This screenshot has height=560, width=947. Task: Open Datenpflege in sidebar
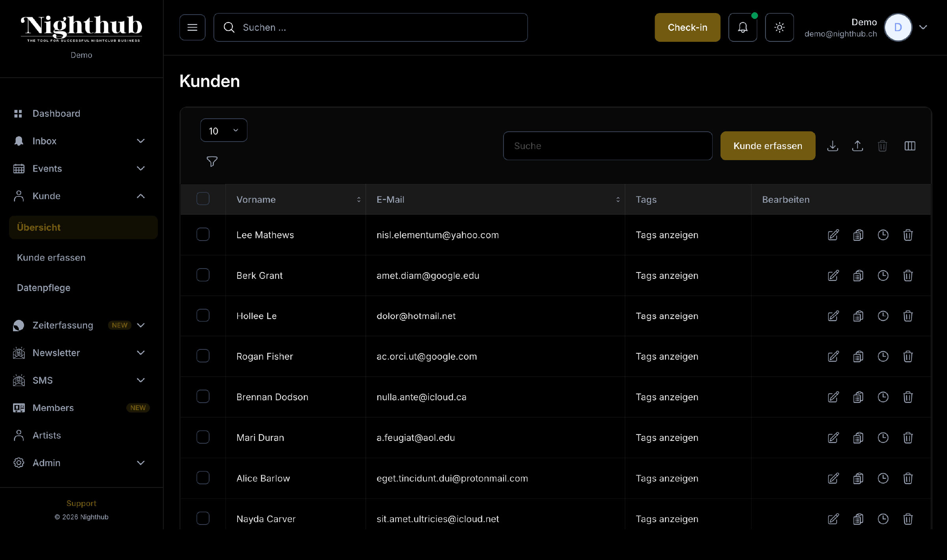tap(43, 287)
